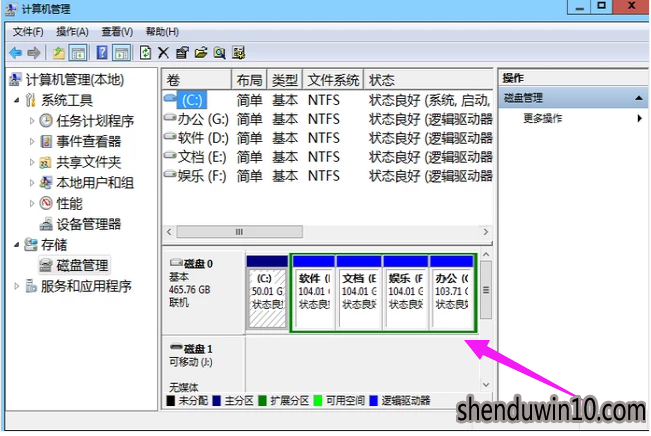Expand the 性能 node arrow
The image size is (651, 436).
(x=32, y=203)
